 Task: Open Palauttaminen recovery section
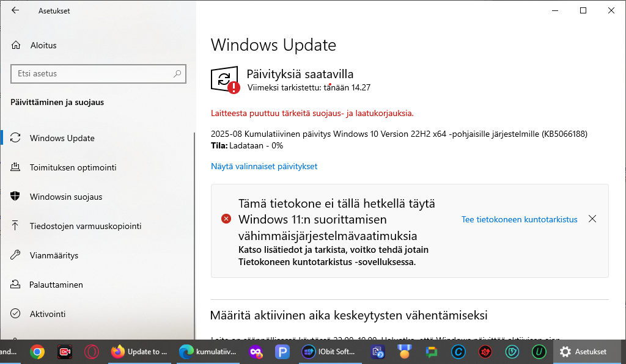(x=56, y=285)
